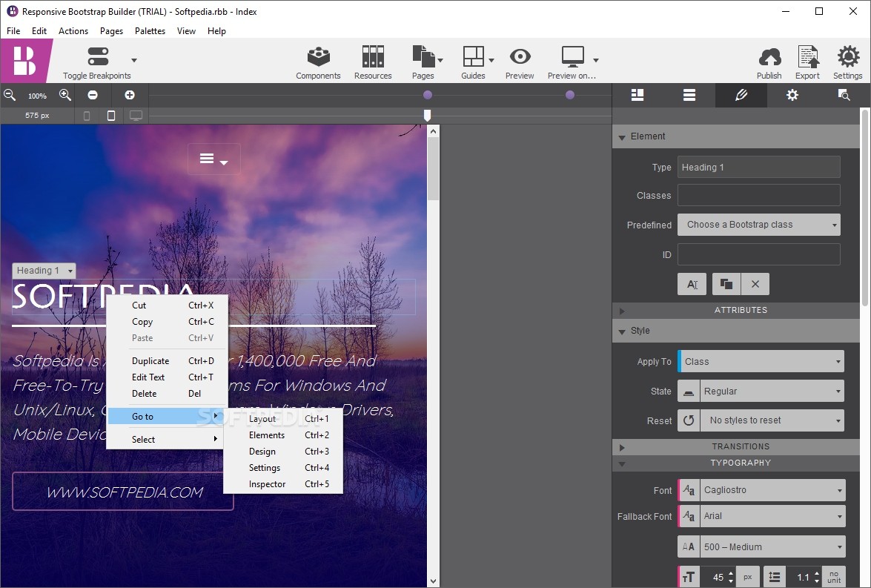Open the Cagliostro font dropdown
The image size is (871, 588).
click(772, 490)
